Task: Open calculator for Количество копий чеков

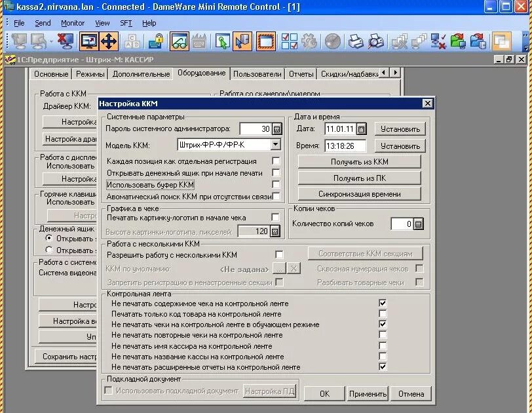Action: pos(419,224)
